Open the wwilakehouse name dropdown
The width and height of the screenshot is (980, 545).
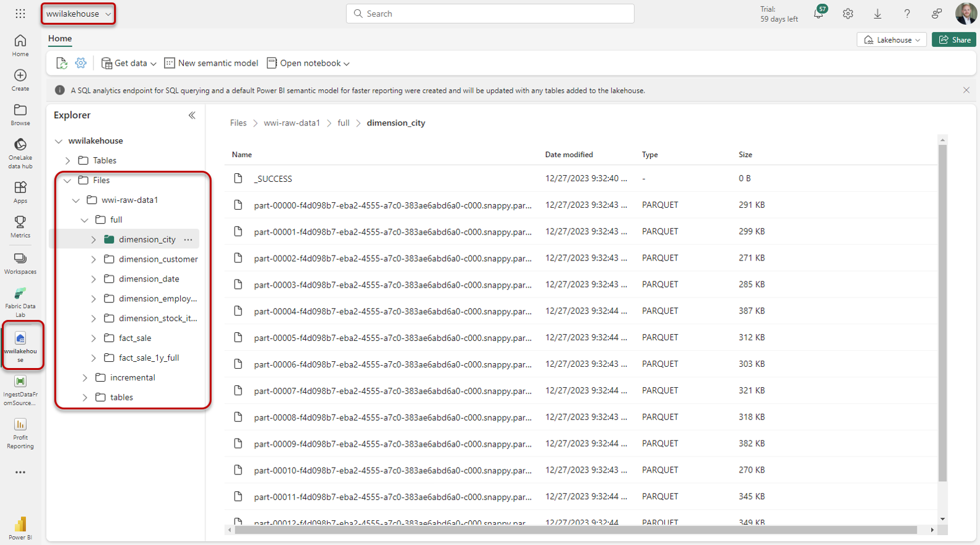(78, 14)
